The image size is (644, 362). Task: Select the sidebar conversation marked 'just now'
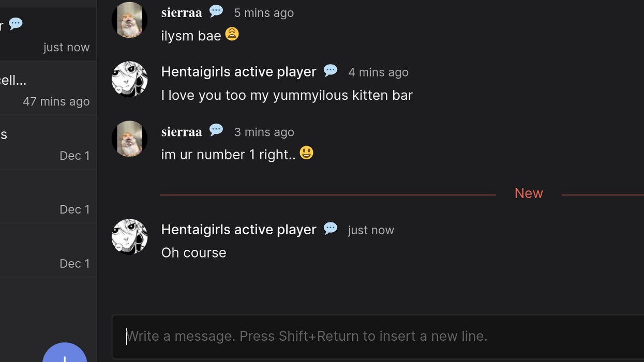click(47, 35)
